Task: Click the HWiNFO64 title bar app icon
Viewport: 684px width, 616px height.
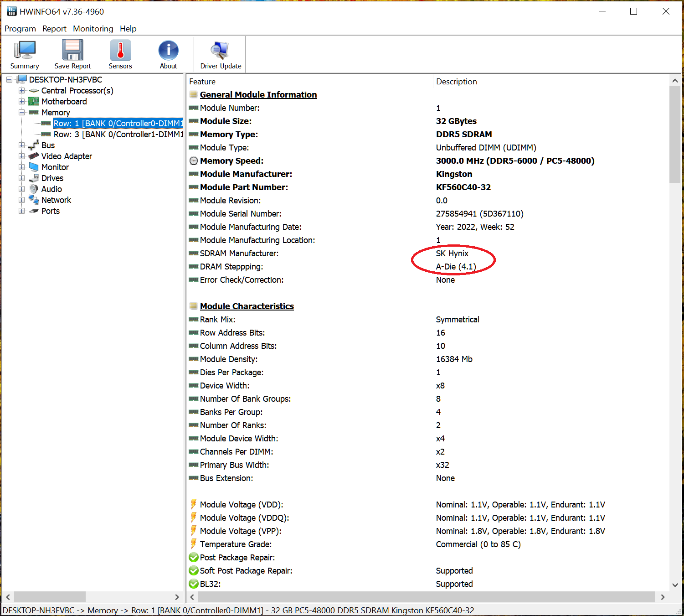Action: 11,11
